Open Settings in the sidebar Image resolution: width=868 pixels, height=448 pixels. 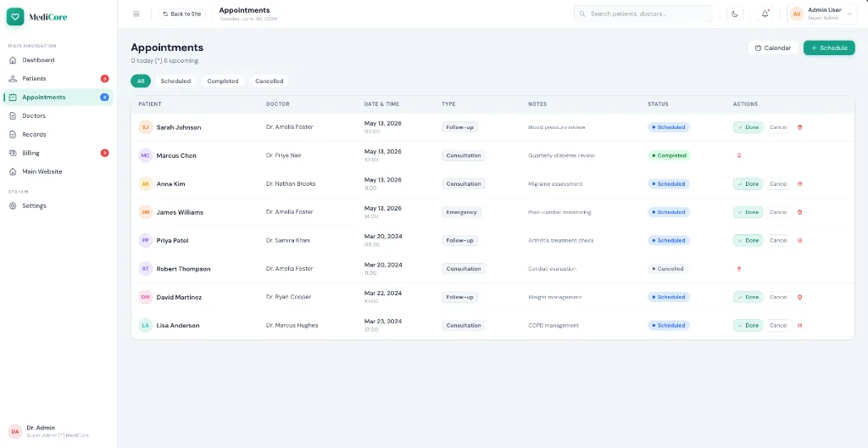[58, 205]
